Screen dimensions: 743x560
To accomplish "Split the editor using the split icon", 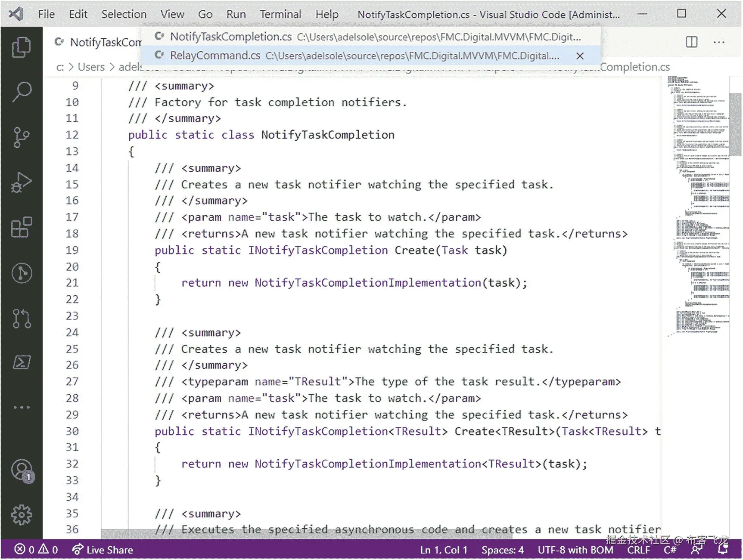I will tap(691, 42).
